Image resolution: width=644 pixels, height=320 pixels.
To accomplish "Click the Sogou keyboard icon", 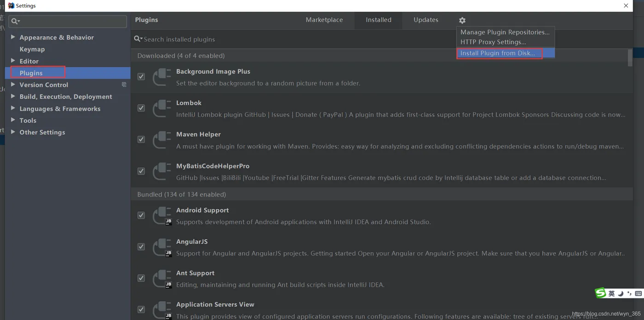I will pyautogui.click(x=638, y=293).
